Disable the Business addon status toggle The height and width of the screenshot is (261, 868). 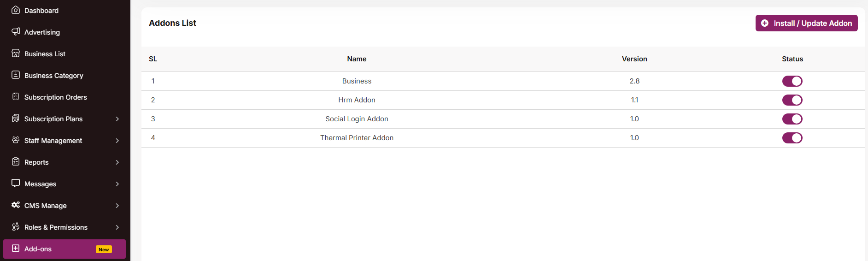792,81
